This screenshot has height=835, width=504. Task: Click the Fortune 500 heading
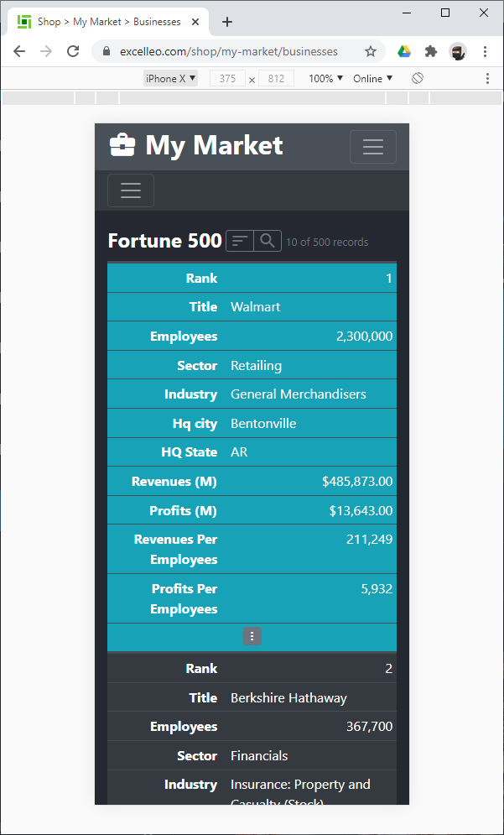click(164, 241)
